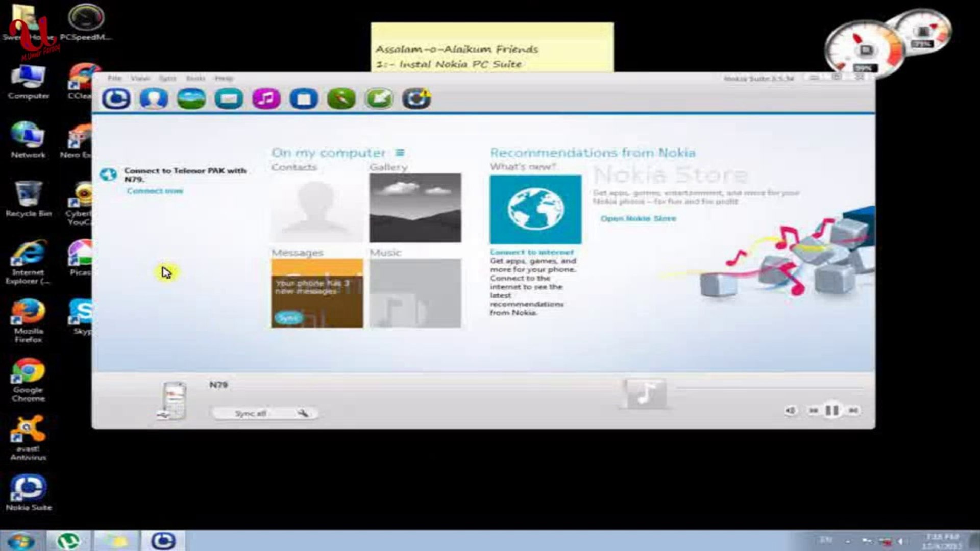Open the Gallery landscape toolbar icon

click(x=191, y=98)
